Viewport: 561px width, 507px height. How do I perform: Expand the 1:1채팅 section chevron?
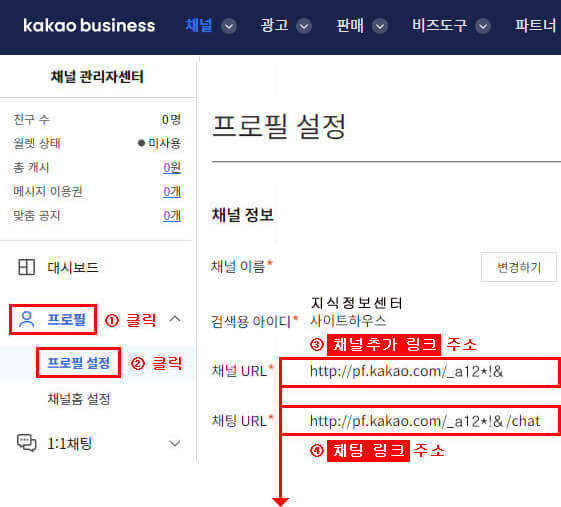[x=175, y=443]
